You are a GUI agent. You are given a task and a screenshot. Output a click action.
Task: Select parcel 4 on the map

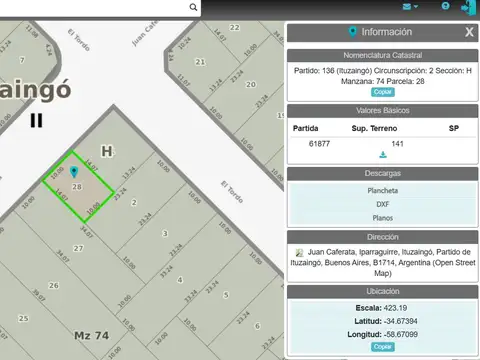pos(180,280)
